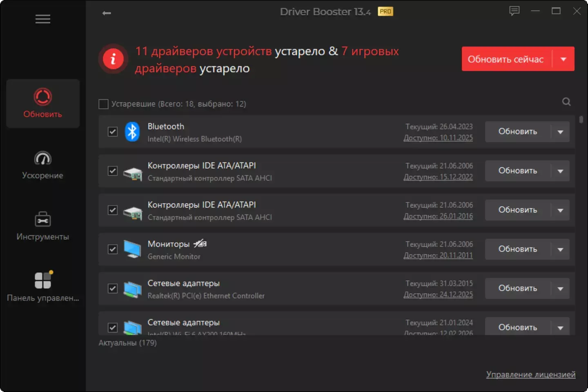
Task: Click the Generic Monitor device icon
Action: pyautogui.click(x=133, y=249)
